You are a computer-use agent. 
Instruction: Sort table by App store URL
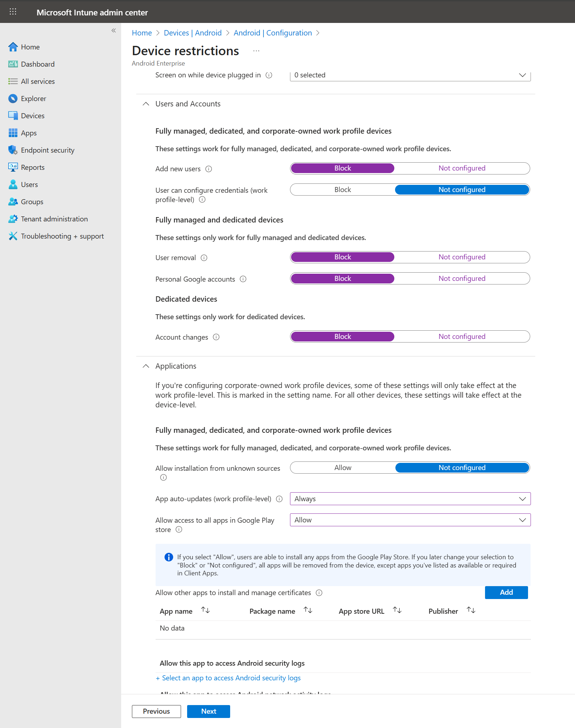(x=397, y=610)
